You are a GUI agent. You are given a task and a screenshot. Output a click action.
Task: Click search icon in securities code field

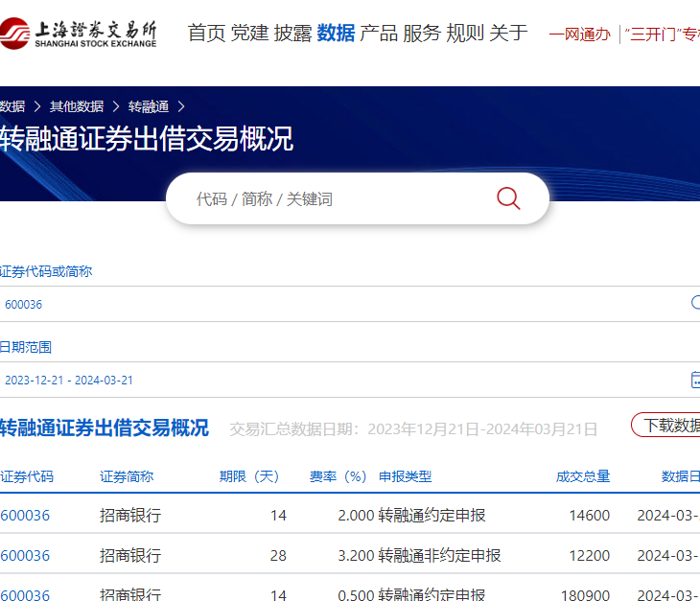(695, 303)
